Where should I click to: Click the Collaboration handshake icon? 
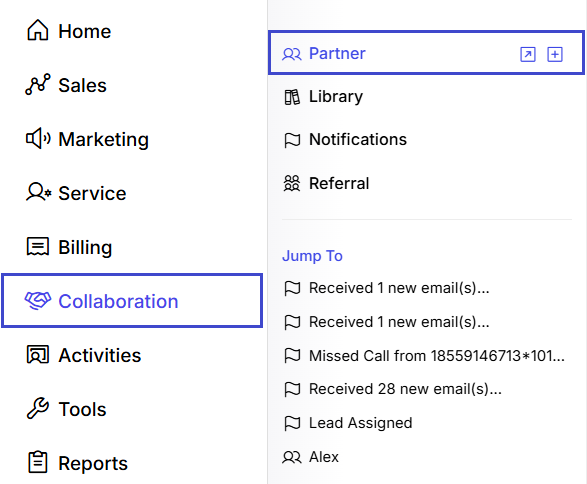pyautogui.click(x=37, y=301)
